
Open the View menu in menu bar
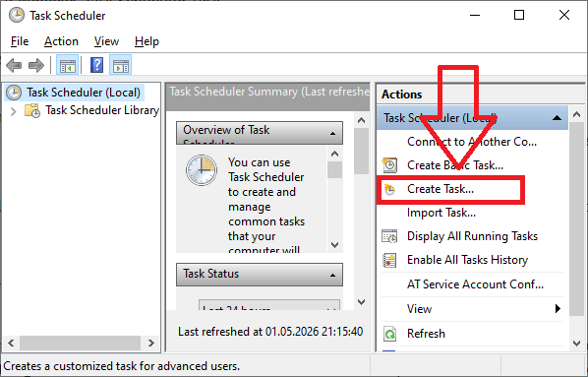pos(106,41)
